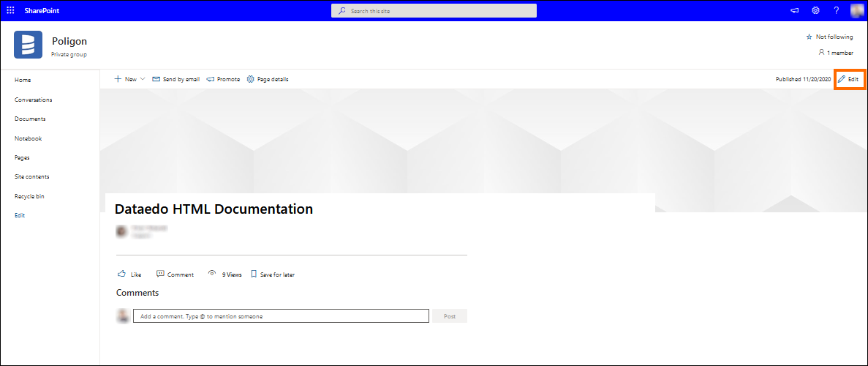Expand the New dropdown menu
This screenshot has height=366, width=868.
pos(130,79)
